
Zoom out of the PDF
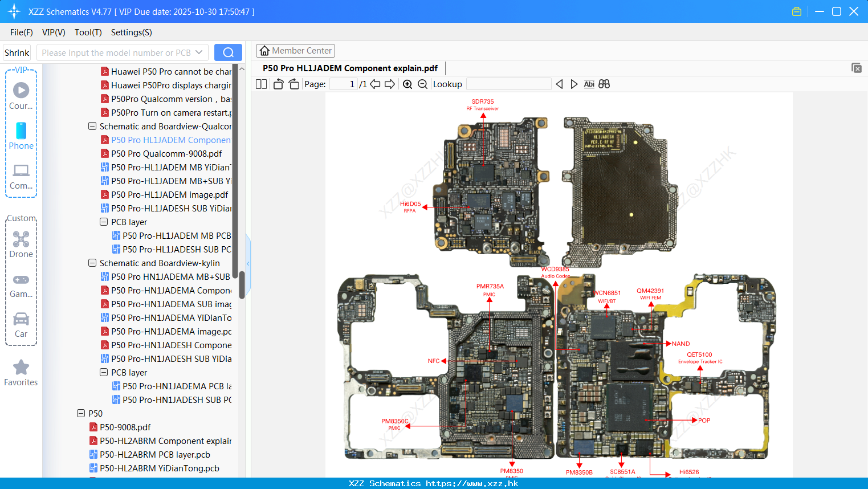[422, 84]
